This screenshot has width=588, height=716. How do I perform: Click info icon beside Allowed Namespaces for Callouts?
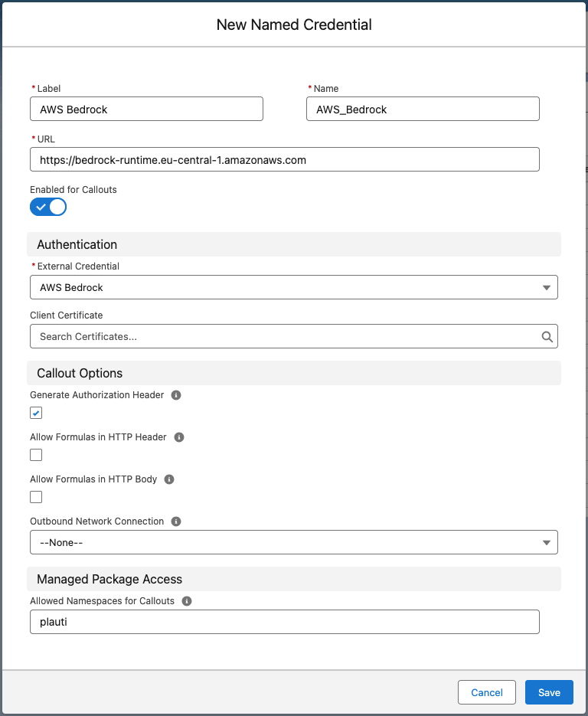(186, 601)
